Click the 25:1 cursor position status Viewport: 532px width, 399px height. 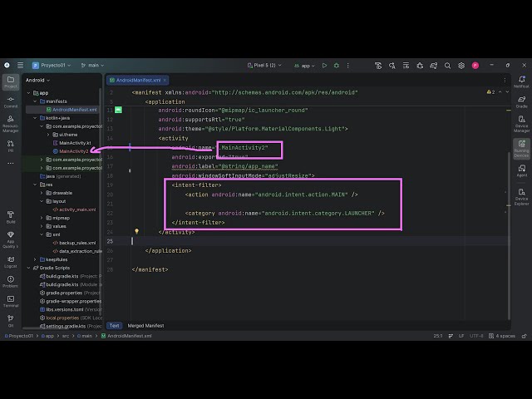[x=438, y=336]
